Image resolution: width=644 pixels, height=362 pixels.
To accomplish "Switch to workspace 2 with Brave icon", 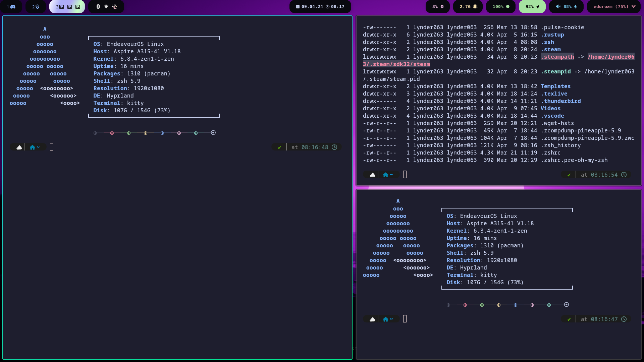I will click(36, 7).
